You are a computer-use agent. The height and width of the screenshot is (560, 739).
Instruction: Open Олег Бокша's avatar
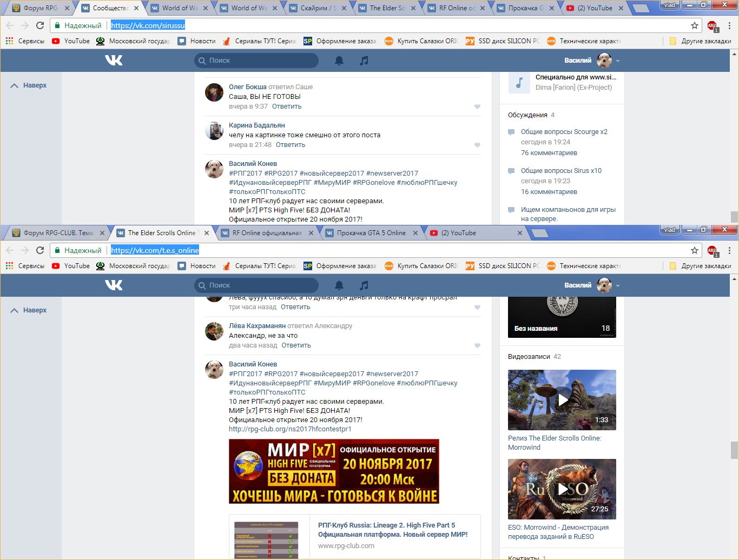coord(214,92)
